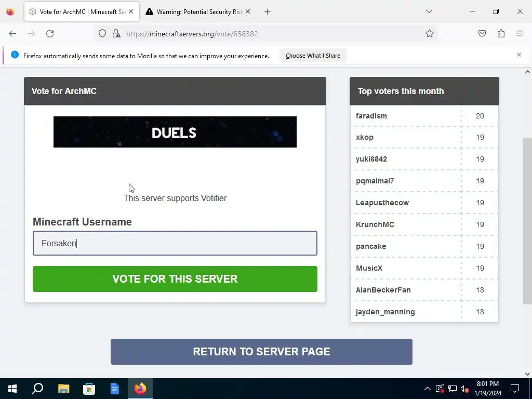Open the tracking protection shield icon
This screenshot has width=532, height=399.
coord(102,34)
